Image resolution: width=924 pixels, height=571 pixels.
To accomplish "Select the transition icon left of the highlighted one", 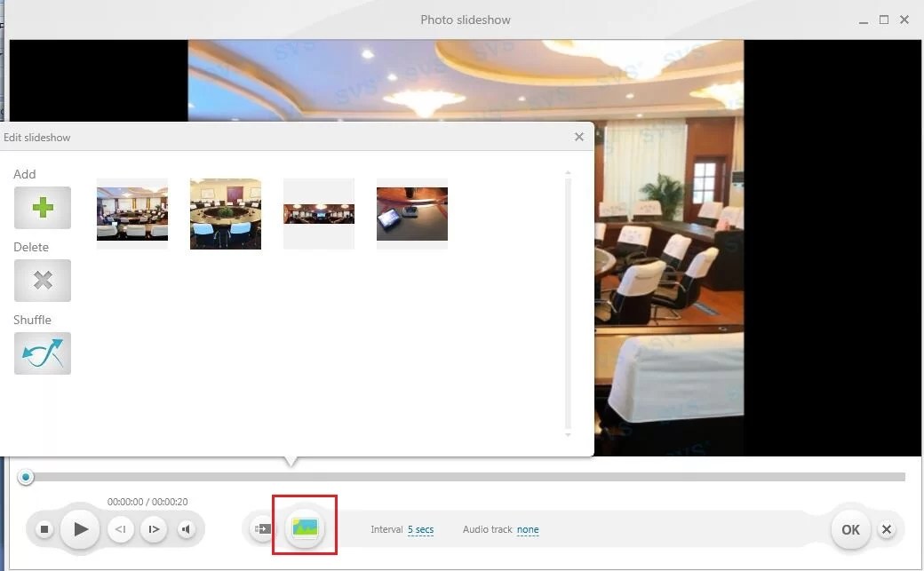I will pyautogui.click(x=262, y=527).
